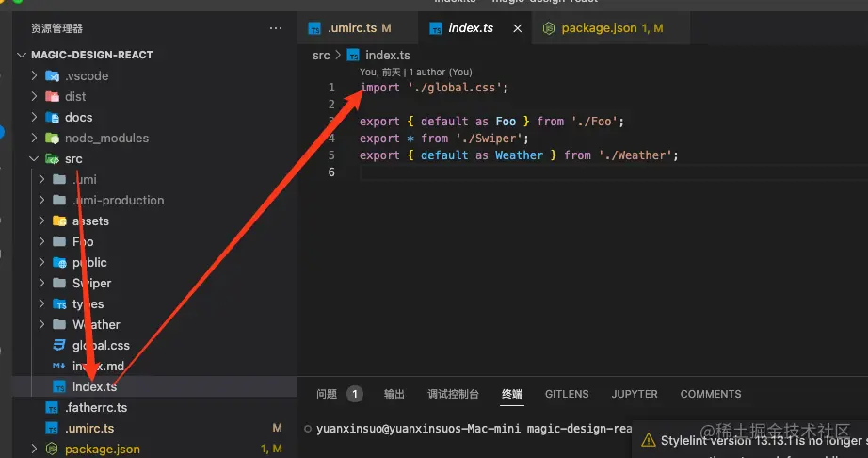This screenshot has width=868, height=458.
Task: Click the TS icon in the breadcrumb
Action: click(x=353, y=55)
